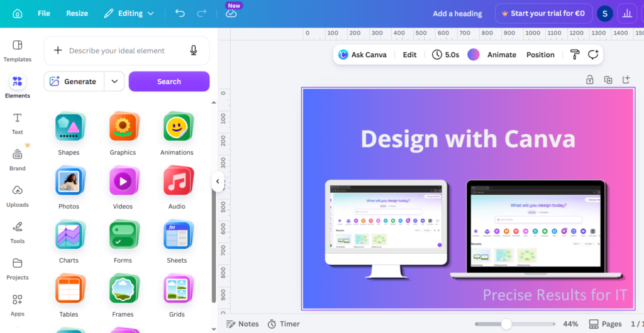644x333 pixels.
Task: Undo the last action
Action: [180, 14]
